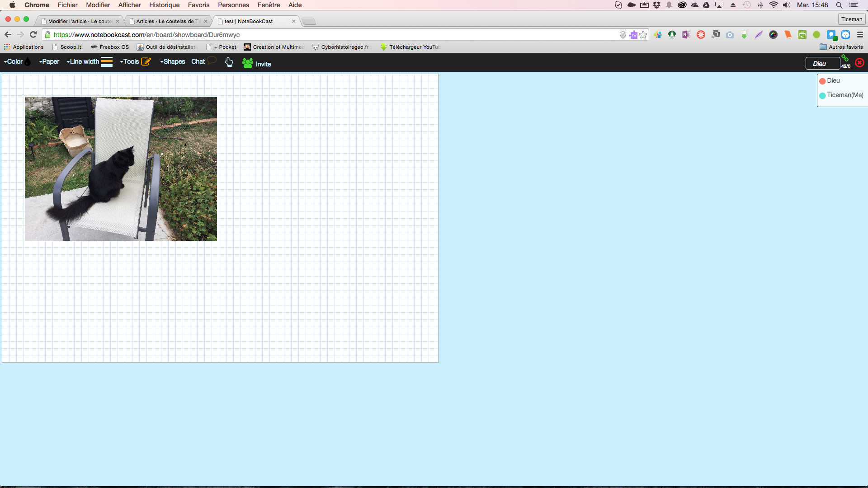
Task: Expand the Tools dropdown menu
Action: 129,61
